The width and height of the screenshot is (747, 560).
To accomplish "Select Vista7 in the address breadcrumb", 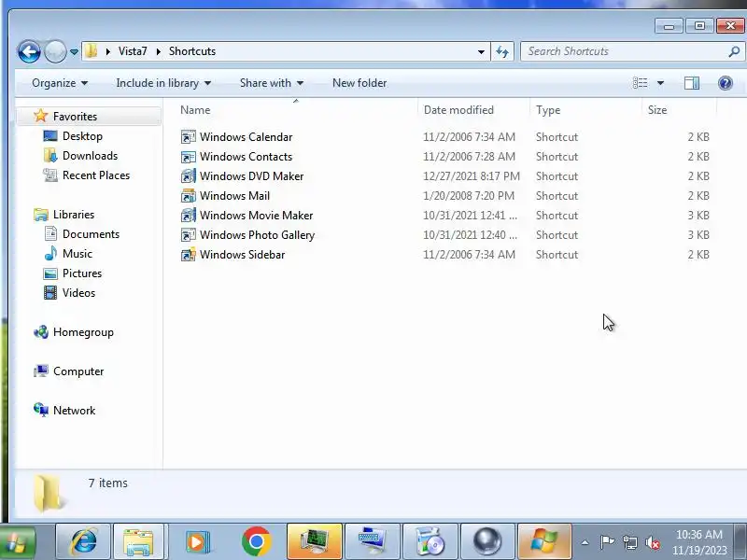I will point(133,51).
